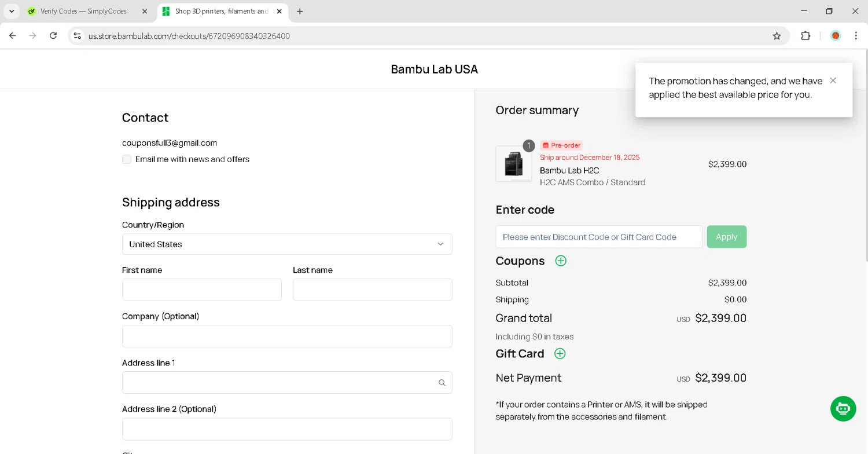Click the Pre-order badge
The image size is (868, 454).
point(561,145)
